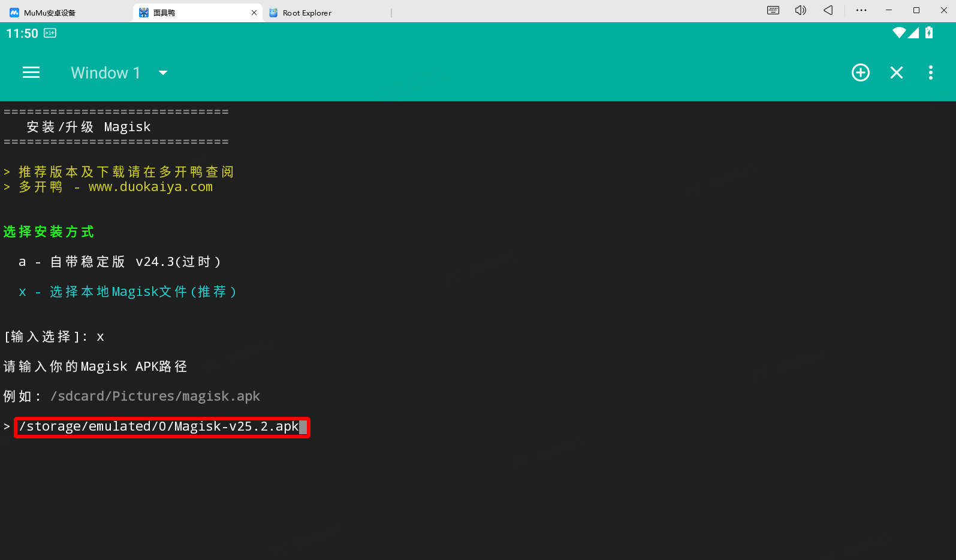956x560 pixels.
Task: Click the emulator volume speaker icon
Action: coord(801,10)
